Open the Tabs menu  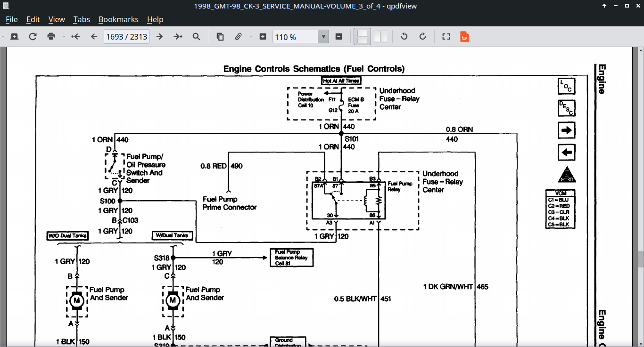click(x=82, y=19)
